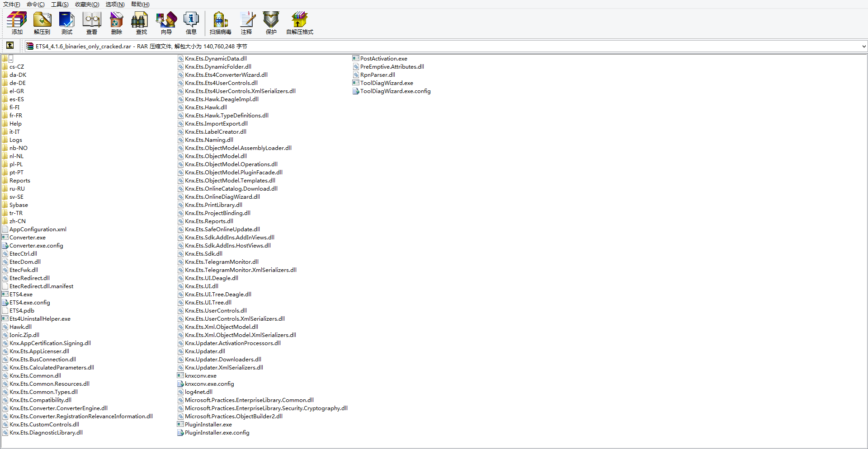Select the knxconv.exe file icon
The height and width of the screenshot is (449, 868).
point(180,376)
